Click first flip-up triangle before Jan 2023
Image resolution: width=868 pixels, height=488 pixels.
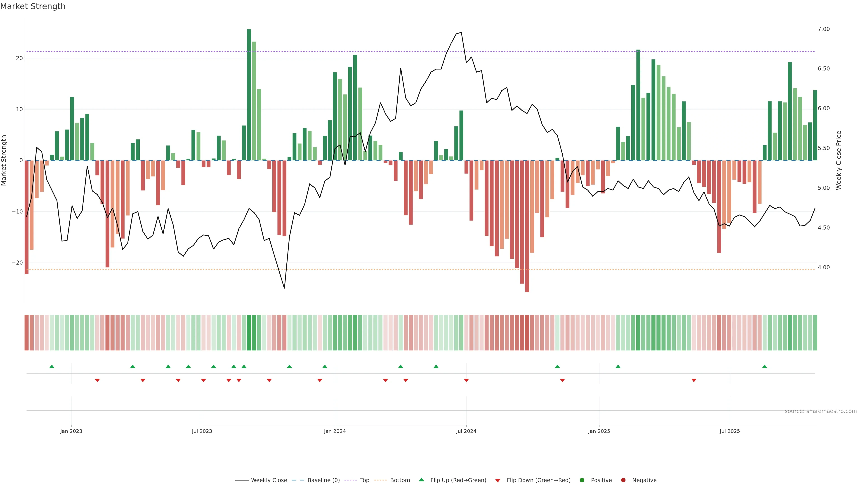point(52,366)
